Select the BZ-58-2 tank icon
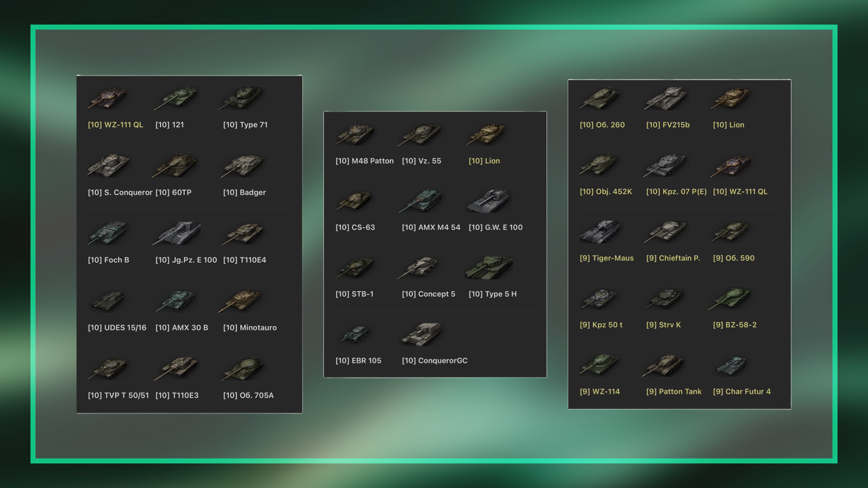Viewport: 868px width, 488px height. [730, 299]
